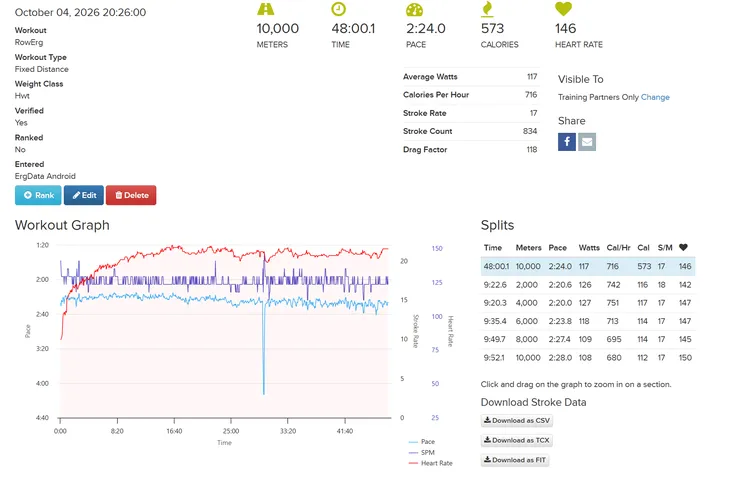Click the Calories Per Hour row
This screenshot has width=740, height=477.
pyautogui.click(x=470, y=95)
